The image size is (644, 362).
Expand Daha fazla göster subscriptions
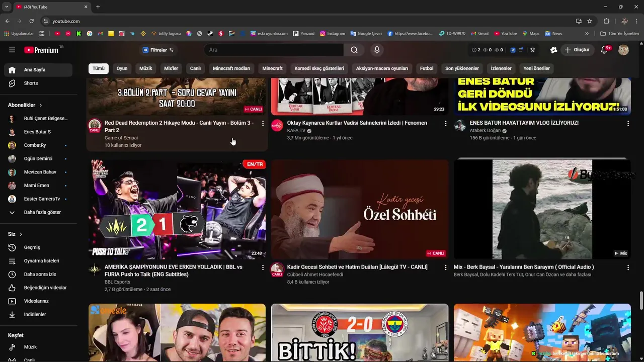click(x=38, y=212)
